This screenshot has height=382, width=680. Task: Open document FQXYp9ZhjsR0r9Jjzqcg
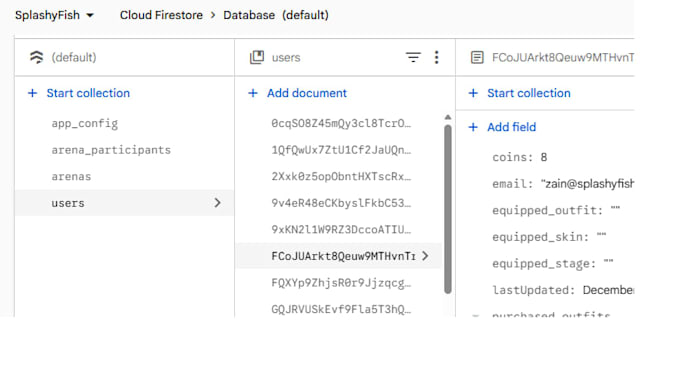pos(341,283)
